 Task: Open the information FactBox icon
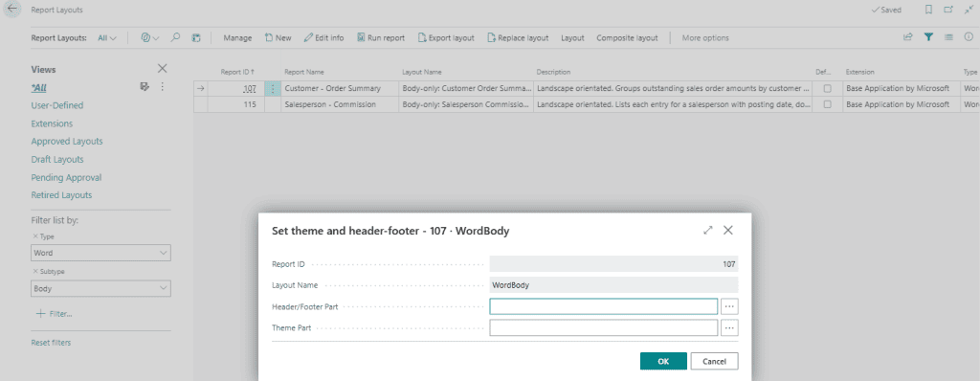pos(969,37)
